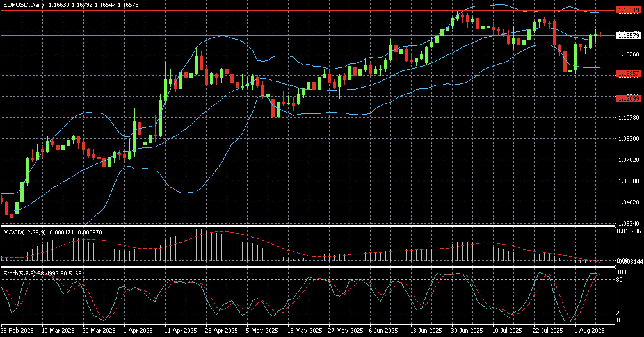Image resolution: width=644 pixels, height=337 pixels.
Task: Click 1 Aug 2025 date label
Action: 589,330
